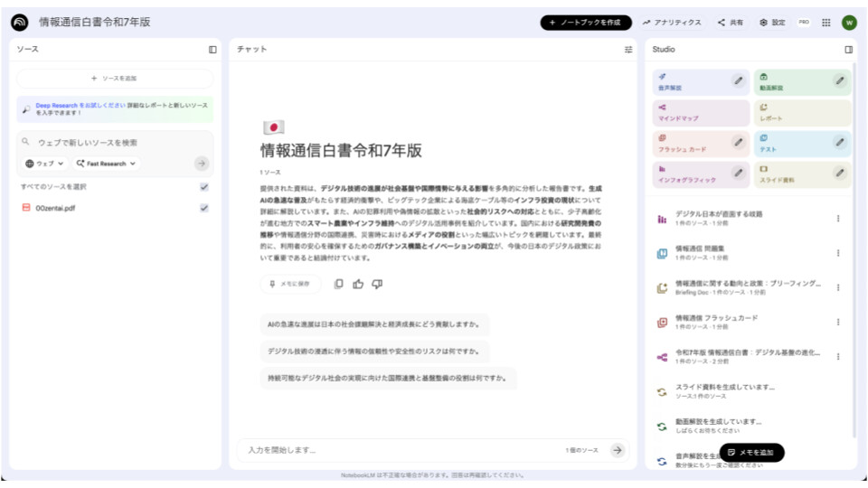Viewport: 868px width, 488px height.
Task: Open the account avatar W
Action: tap(849, 22)
